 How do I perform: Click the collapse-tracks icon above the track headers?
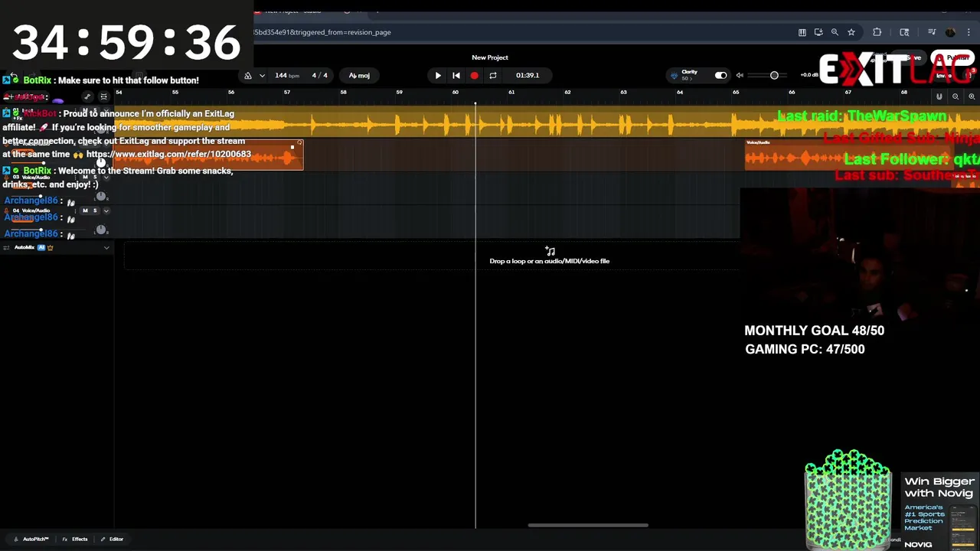[x=103, y=96]
